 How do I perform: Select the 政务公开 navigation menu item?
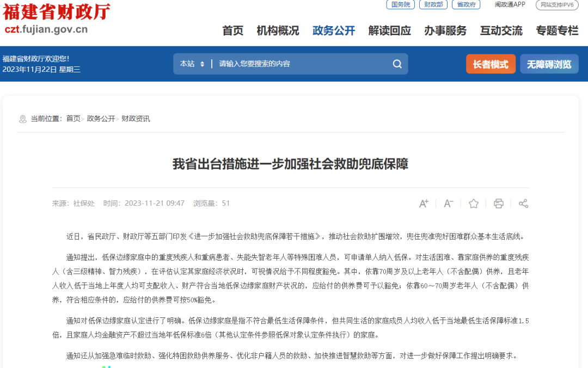pyautogui.click(x=334, y=31)
